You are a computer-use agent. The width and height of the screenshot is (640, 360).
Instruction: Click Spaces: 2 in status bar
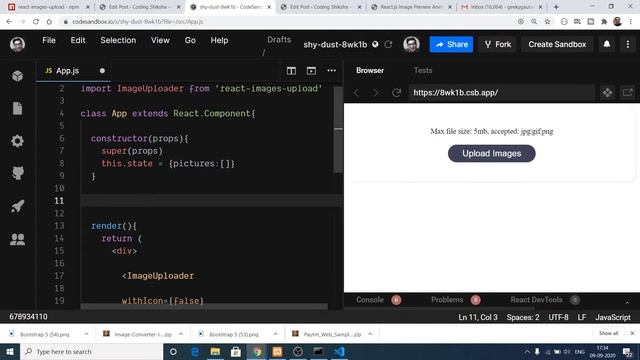pyautogui.click(x=523, y=317)
